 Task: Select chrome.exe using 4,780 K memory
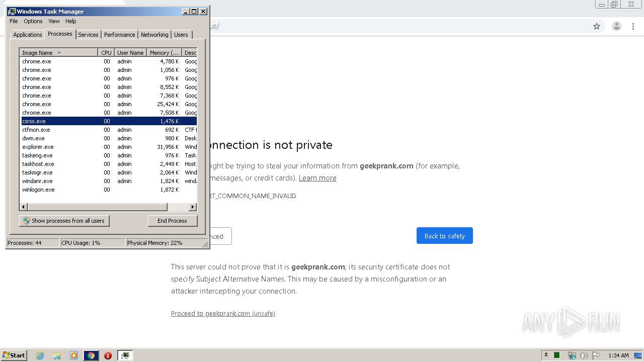[x=108, y=61]
